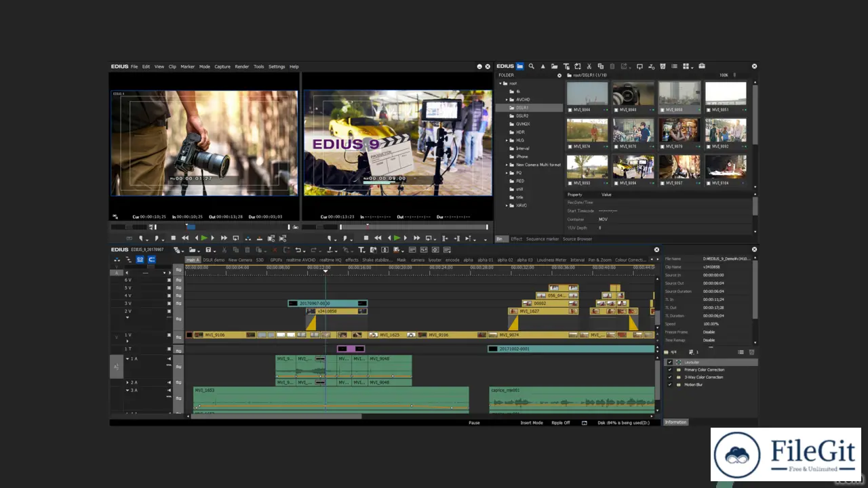Expand the New Camera Multi format folder
868x488 pixels.
(x=508, y=165)
